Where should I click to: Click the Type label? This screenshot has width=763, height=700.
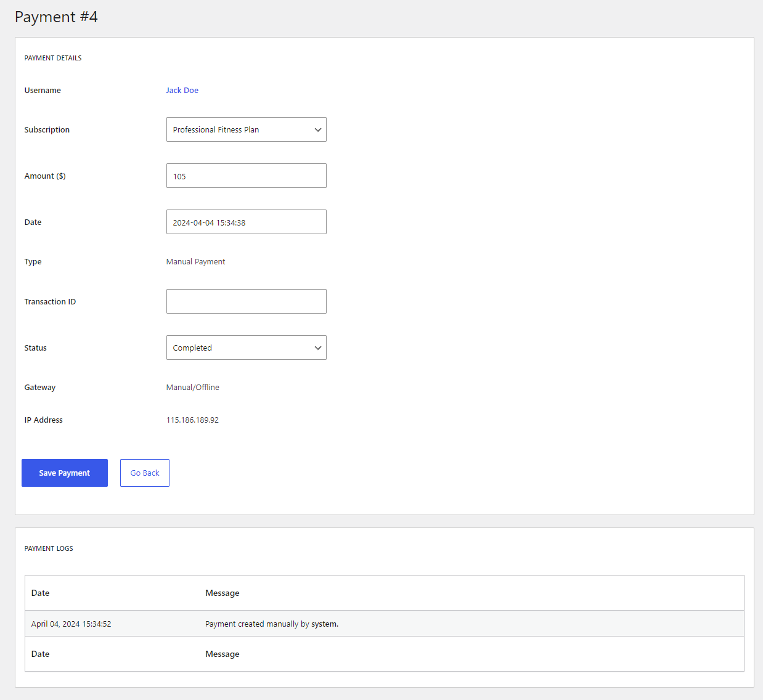click(x=33, y=261)
